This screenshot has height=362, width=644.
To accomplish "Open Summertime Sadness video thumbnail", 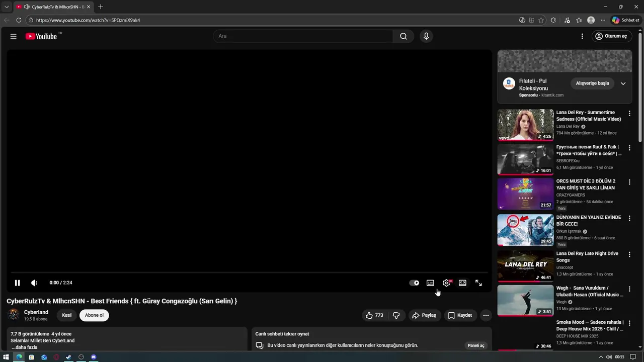I will point(525,125).
